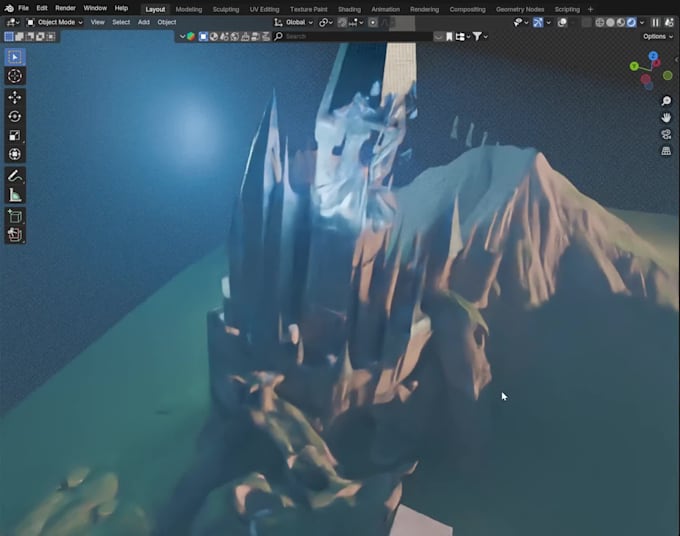Open the Help menu
Viewport: 680px width, 536px height.
121,8
